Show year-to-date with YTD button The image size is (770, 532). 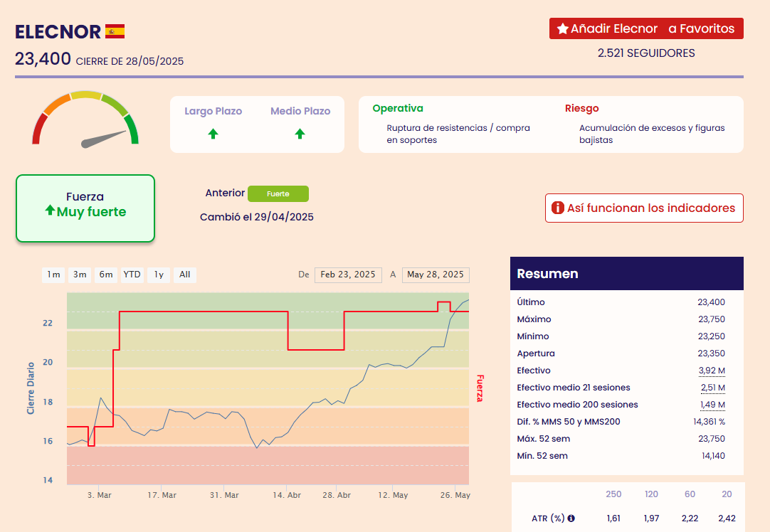click(132, 275)
